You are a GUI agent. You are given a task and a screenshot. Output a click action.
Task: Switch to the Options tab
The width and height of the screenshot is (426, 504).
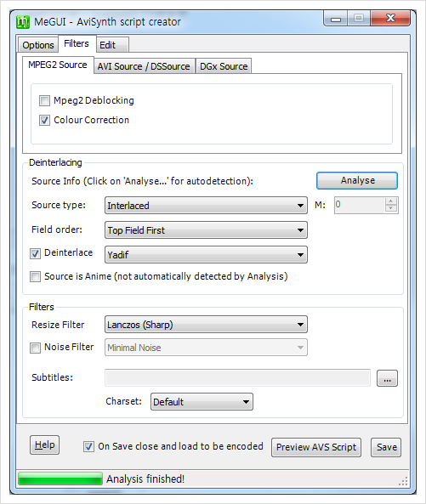(x=38, y=45)
